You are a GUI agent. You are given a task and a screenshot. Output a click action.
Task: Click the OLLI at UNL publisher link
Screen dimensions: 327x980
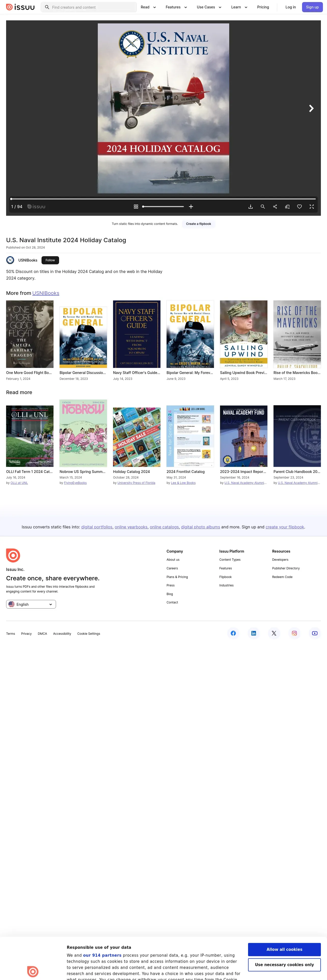19,483
